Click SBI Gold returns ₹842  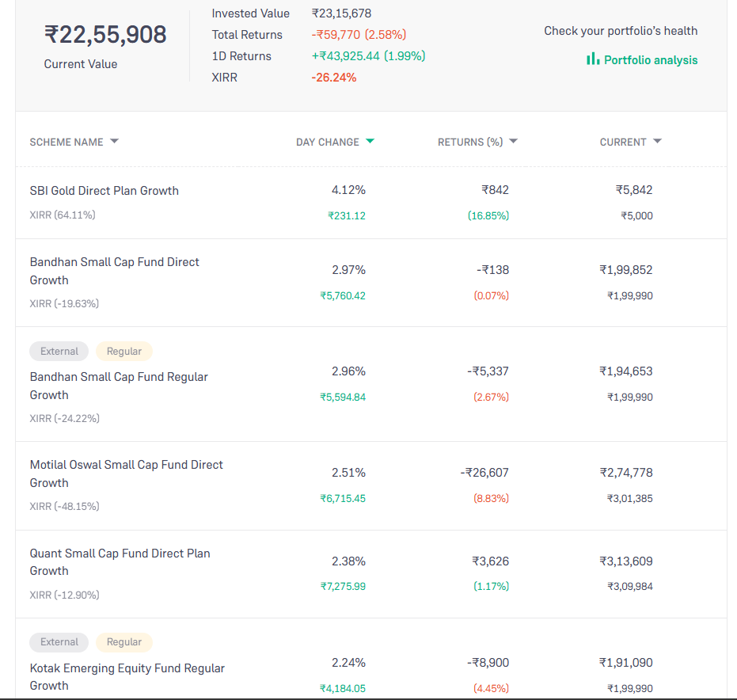point(495,190)
